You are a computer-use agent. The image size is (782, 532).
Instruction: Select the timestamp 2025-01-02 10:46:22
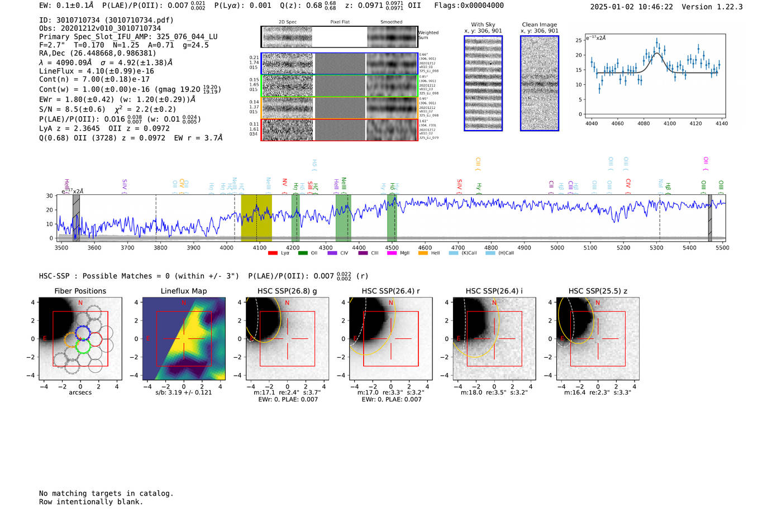[x=632, y=7]
